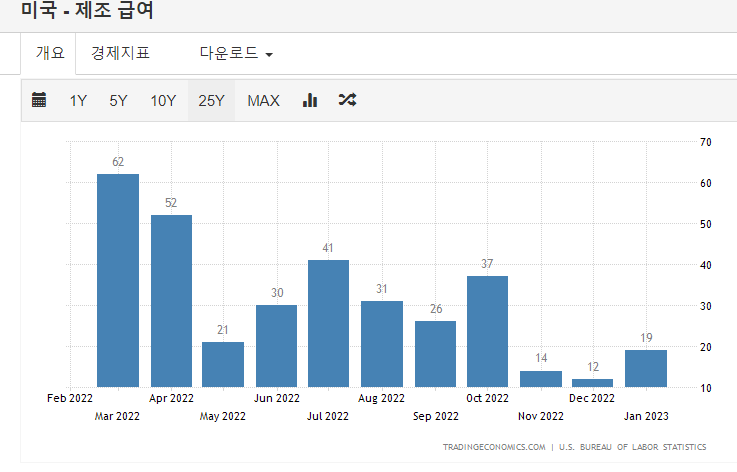Select the 10Y time range
The image size is (737, 472).
[163, 101]
